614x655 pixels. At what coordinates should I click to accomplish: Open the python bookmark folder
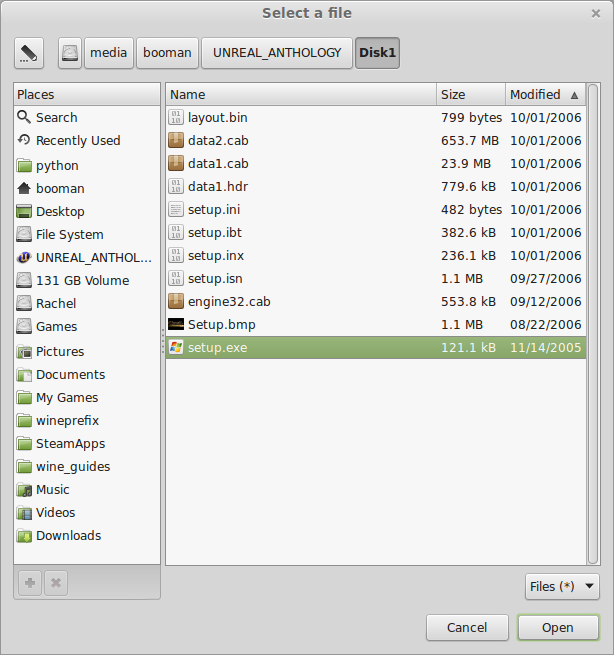[87, 165]
